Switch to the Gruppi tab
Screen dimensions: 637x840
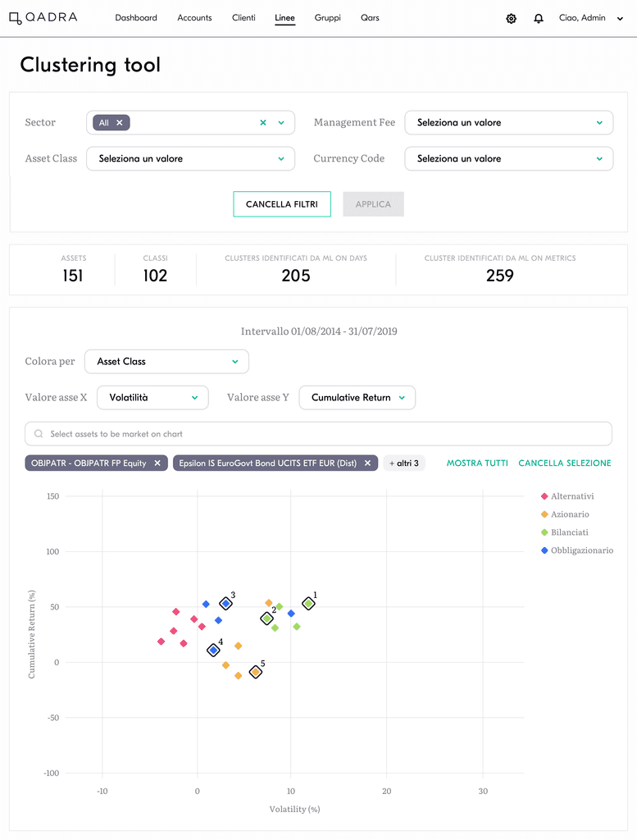tap(328, 18)
